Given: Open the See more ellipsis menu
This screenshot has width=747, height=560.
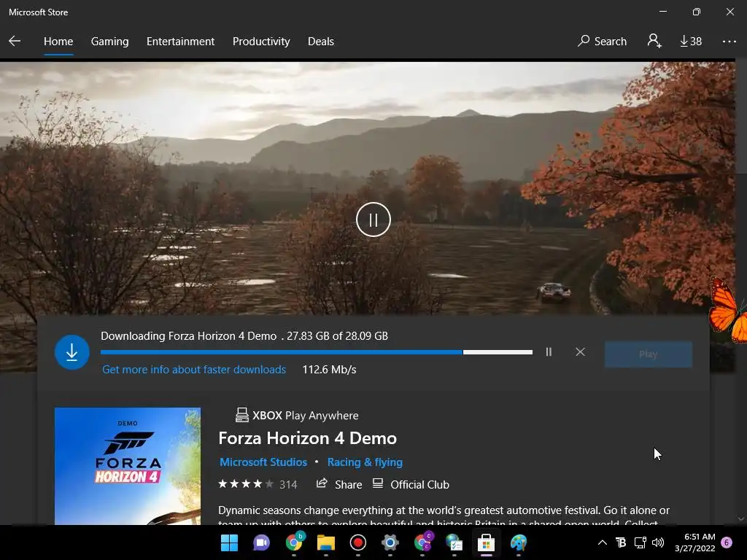Looking at the screenshot, I should pyautogui.click(x=729, y=42).
